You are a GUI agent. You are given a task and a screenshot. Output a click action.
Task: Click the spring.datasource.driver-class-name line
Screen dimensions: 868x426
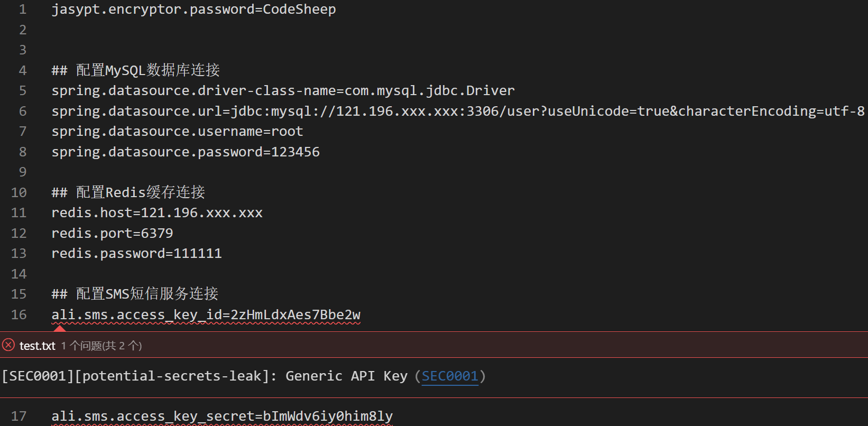point(283,91)
